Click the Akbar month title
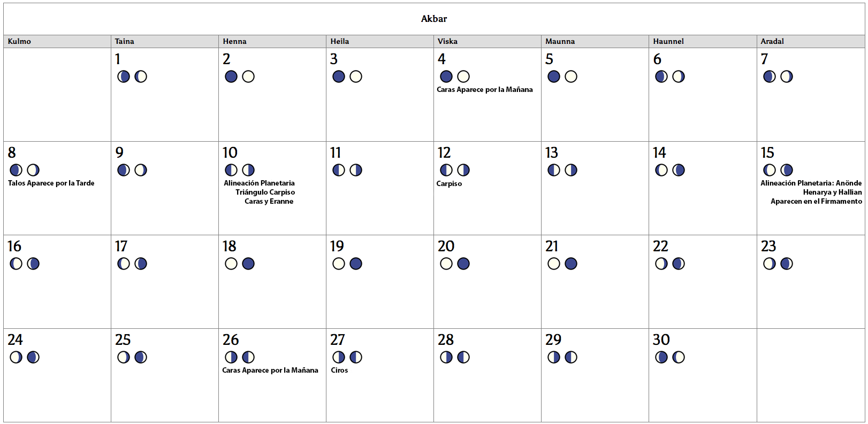Screen dimensions: 868x424 point(434,19)
